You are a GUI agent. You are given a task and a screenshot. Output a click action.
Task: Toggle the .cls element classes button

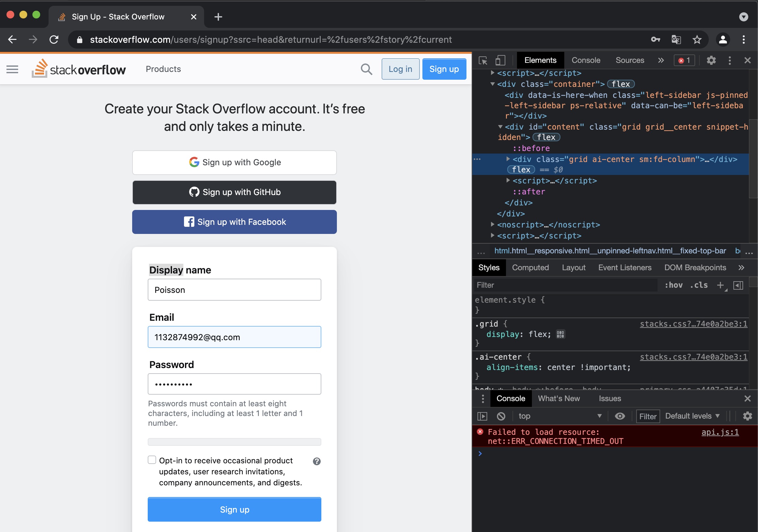click(699, 285)
